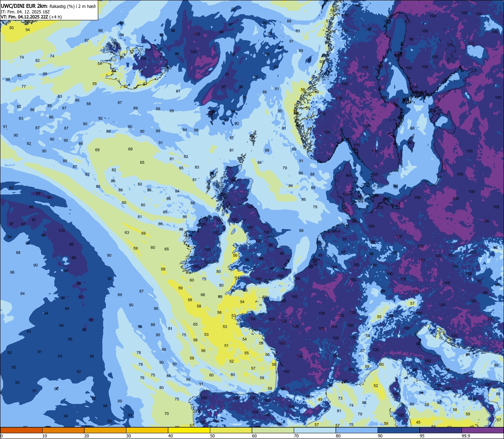Click the humidity value '77' west of Iceland
This screenshot has height=439, width=504.
pyautogui.click(x=24, y=86)
